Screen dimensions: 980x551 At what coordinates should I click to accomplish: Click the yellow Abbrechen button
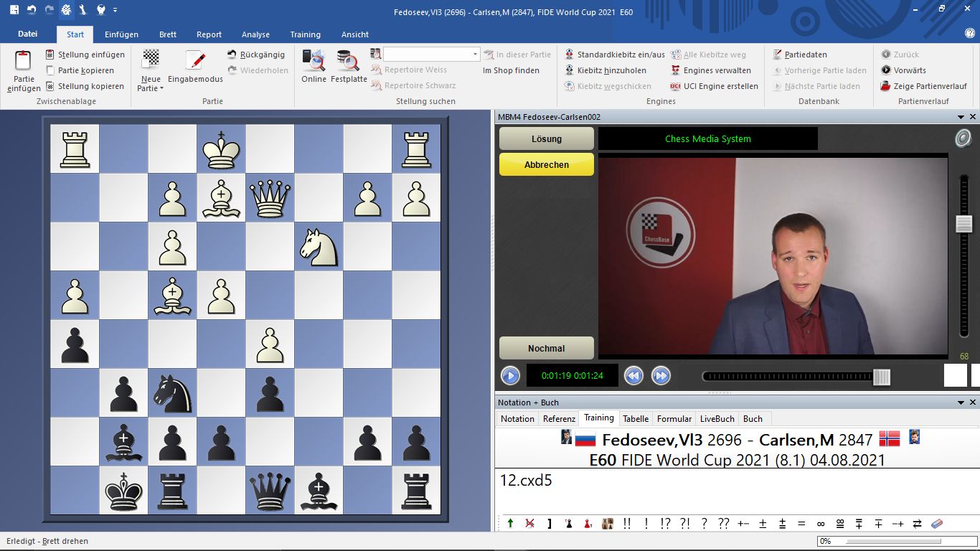[x=546, y=164]
